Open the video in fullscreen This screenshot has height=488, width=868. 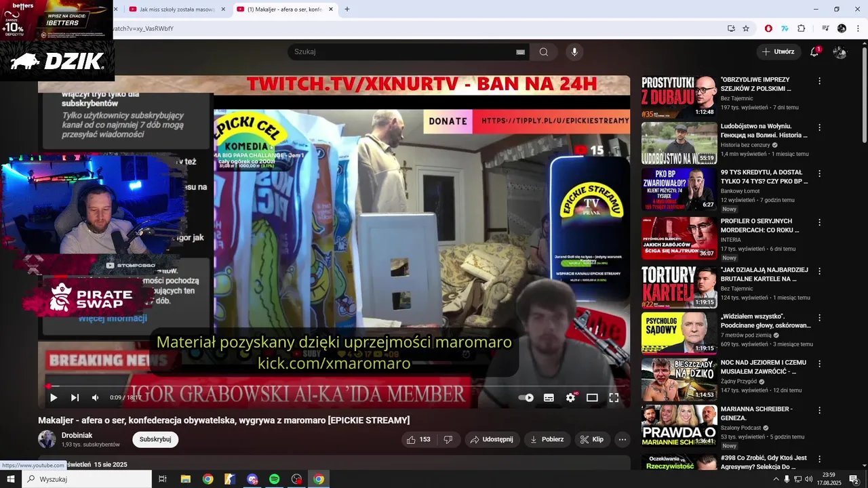pyautogui.click(x=614, y=398)
